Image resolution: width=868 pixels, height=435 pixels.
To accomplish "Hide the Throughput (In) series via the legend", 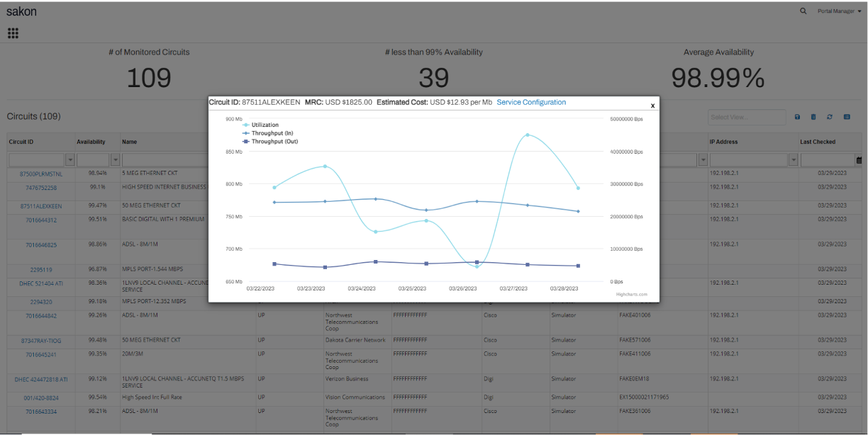I will point(268,133).
